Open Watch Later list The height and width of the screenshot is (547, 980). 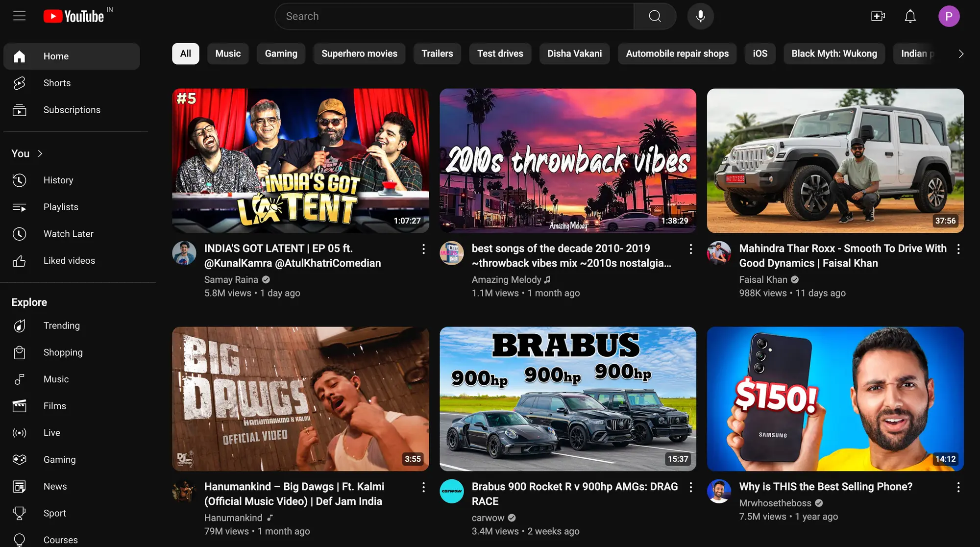72,234
